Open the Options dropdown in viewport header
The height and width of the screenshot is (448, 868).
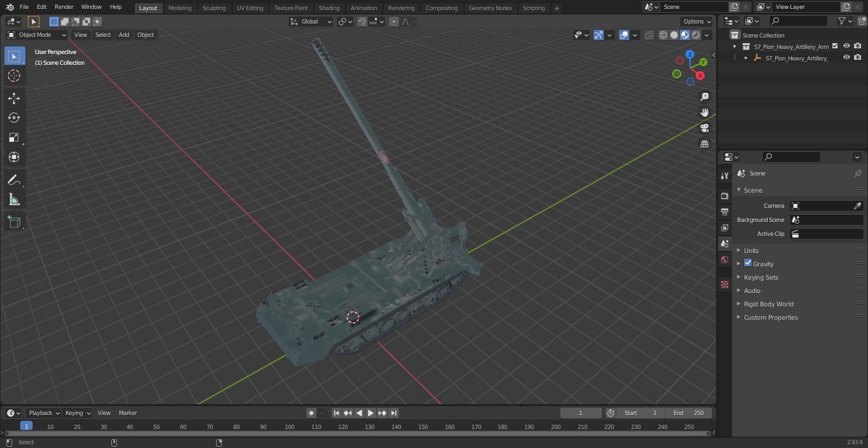(x=697, y=22)
